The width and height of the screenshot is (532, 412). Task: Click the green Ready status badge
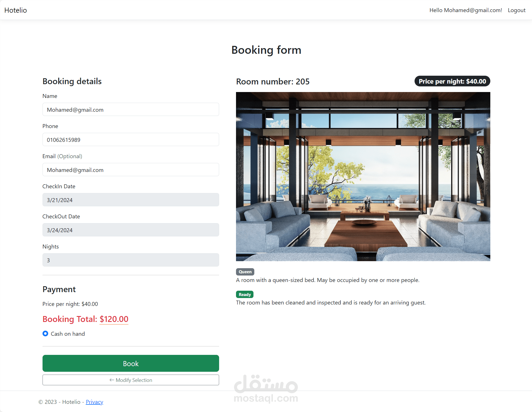(245, 294)
